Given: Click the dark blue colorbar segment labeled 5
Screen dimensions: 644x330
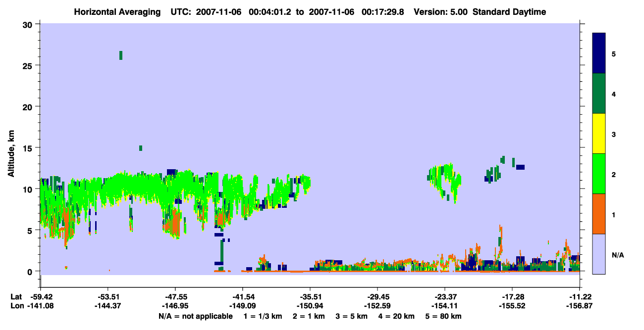Looking at the screenshot, I should [x=599, y=53].
